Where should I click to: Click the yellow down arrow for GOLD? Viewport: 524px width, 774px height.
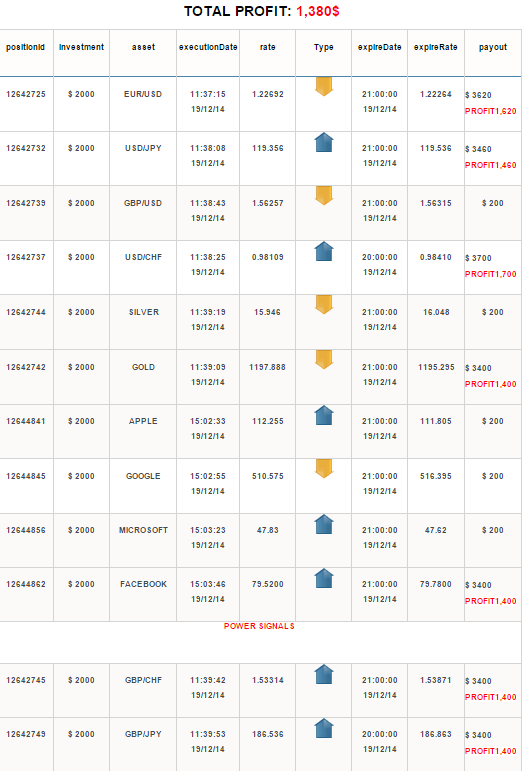coord(324,359)
